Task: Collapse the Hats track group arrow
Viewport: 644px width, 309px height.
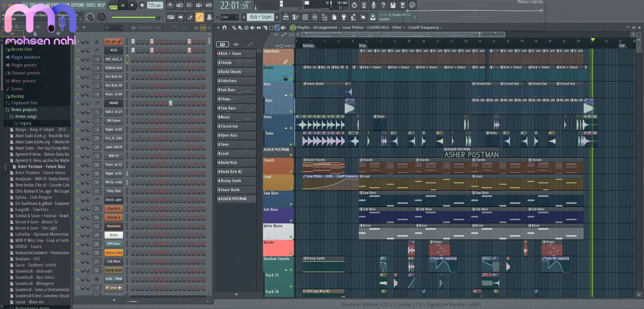Action: point(286,95)
